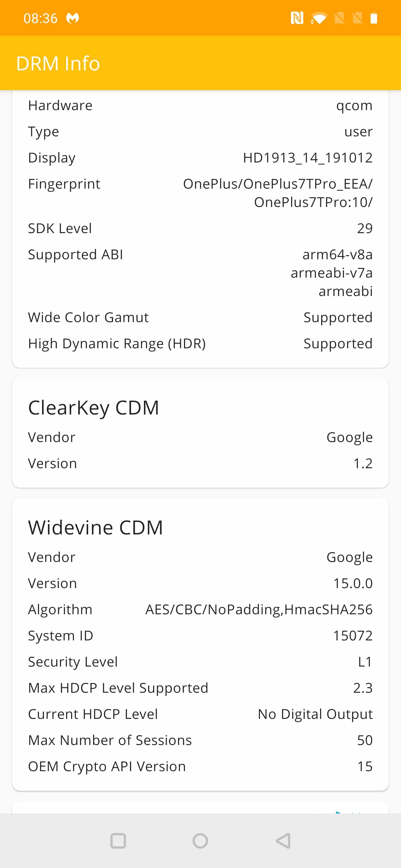The image size is (401, 868).
Task: Tap the ClearKey CDM card heading
Action: (x=93, y=407)
